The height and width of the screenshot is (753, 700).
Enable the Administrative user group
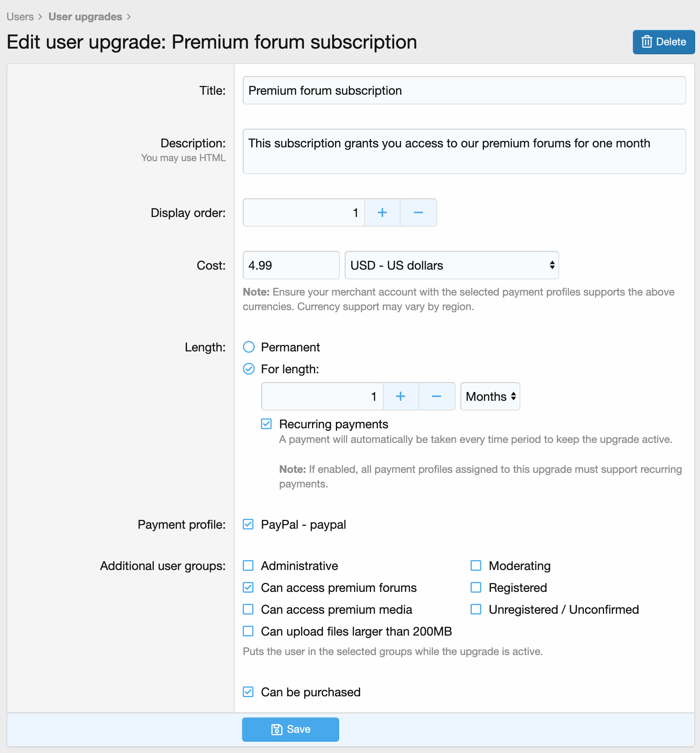pos(248,566)
